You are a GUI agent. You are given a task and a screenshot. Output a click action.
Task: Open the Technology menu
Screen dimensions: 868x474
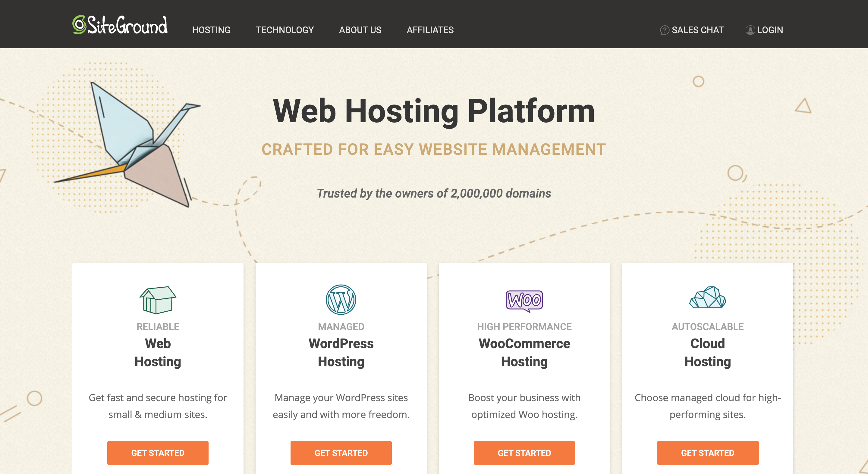coord(285,30)
